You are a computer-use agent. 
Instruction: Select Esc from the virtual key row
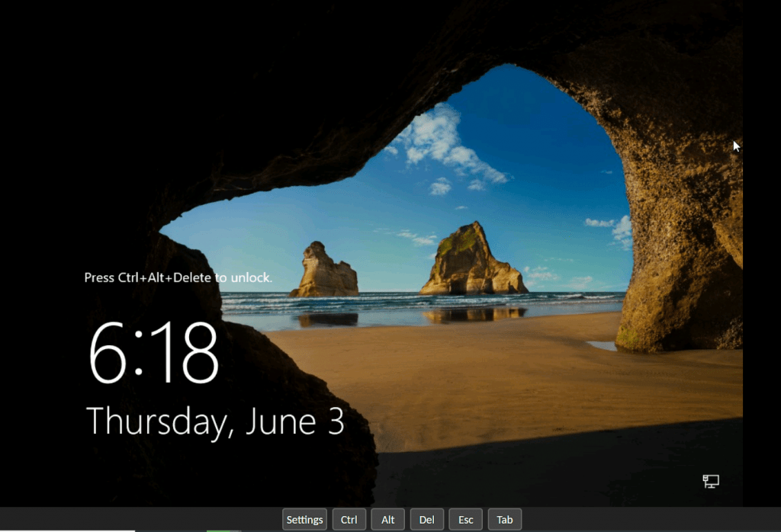[465, 519]
